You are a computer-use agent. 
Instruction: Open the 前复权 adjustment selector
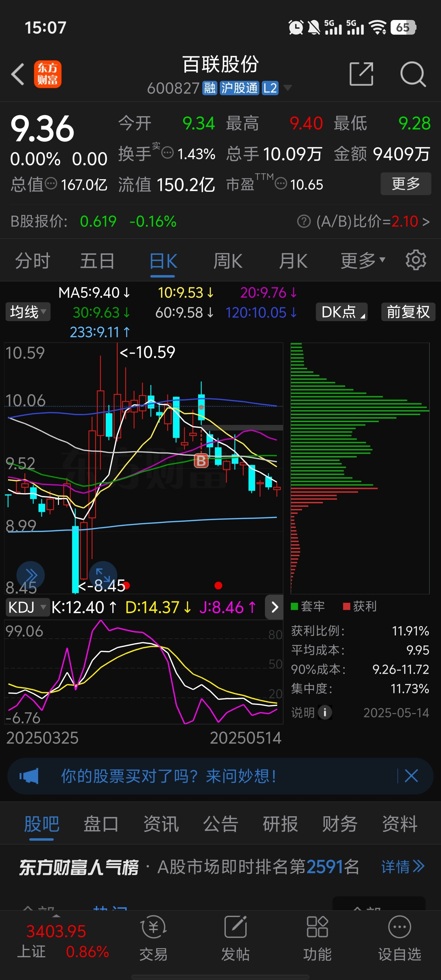point(408,312)
